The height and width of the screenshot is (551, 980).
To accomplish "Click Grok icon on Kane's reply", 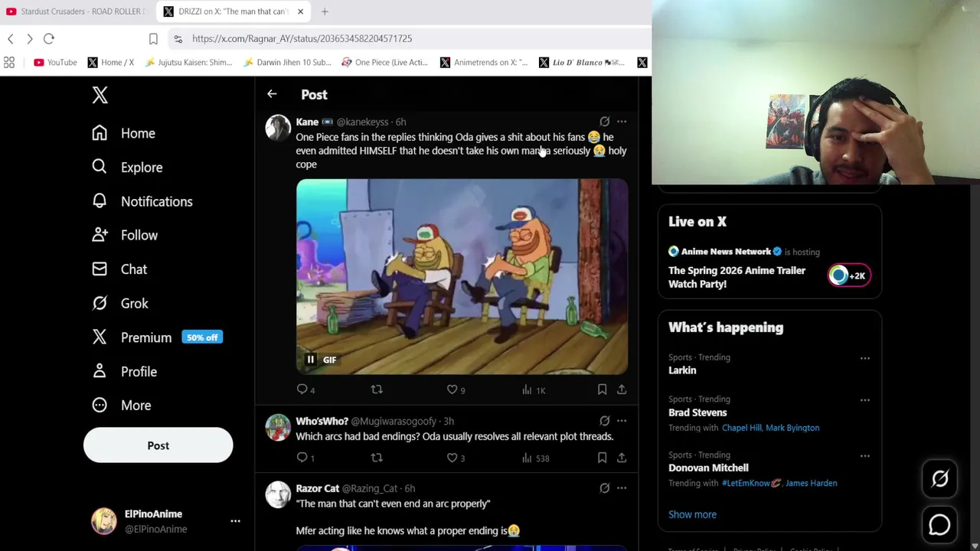I will pyautogui.click(x=604, y=122).
